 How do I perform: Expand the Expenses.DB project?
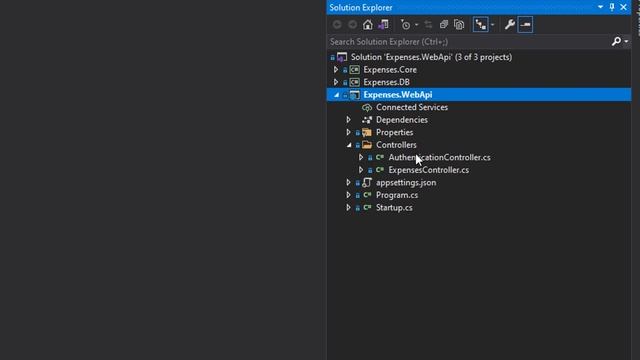[336, 82]
